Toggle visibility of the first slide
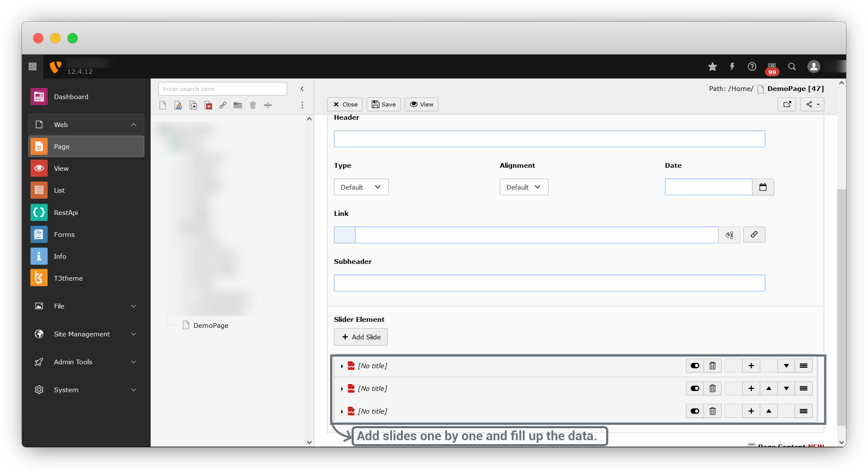 coord(695,366)
